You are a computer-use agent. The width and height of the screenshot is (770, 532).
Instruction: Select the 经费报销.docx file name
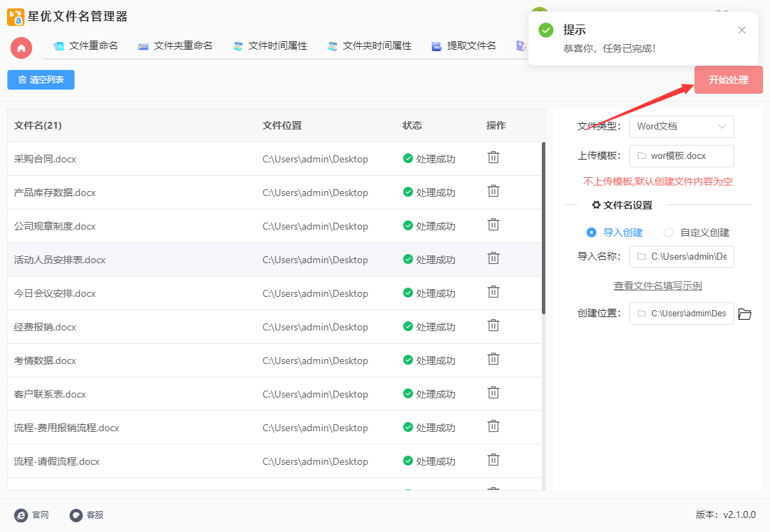(x=45, y=327)
